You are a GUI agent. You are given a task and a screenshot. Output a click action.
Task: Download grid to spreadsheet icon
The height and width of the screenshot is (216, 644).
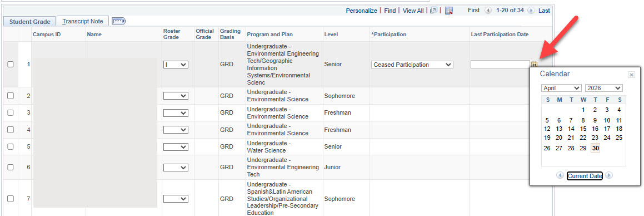449,11
